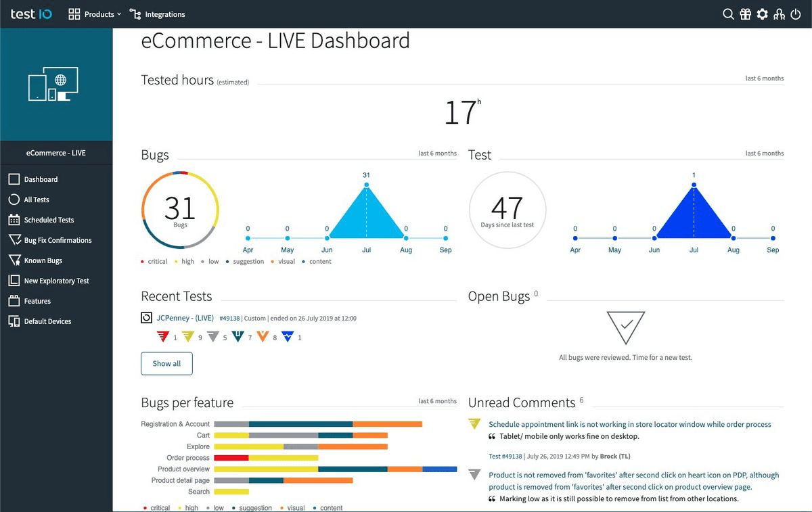Click the critical bugs red badge icon

click(x=162, y=336)
